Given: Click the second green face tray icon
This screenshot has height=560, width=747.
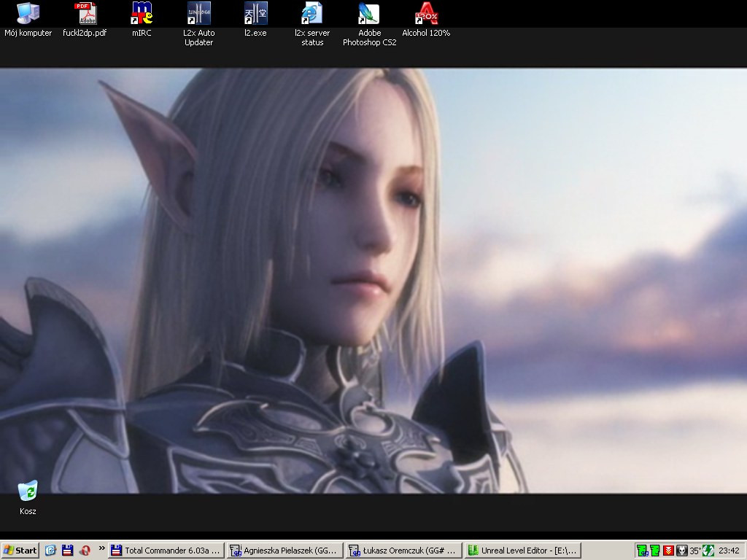Looking at the screenshot, I should point(655,551).
